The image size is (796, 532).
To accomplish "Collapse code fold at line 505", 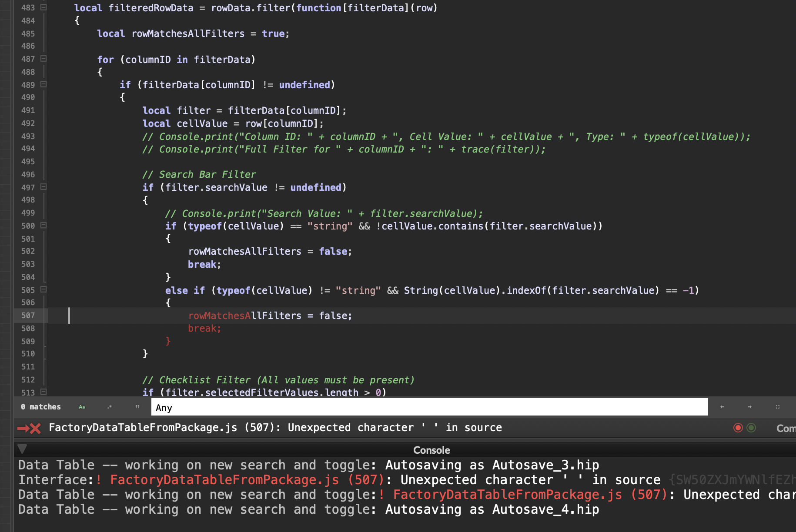I will [43, 289].
